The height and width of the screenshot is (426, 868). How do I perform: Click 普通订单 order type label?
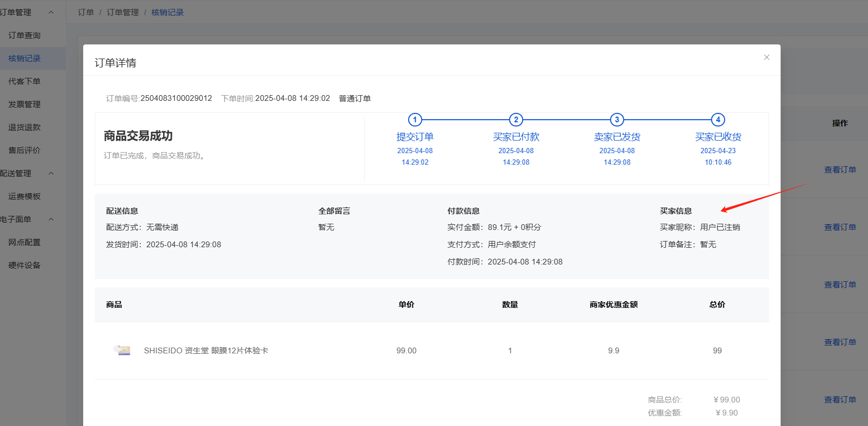coord(355,98)
